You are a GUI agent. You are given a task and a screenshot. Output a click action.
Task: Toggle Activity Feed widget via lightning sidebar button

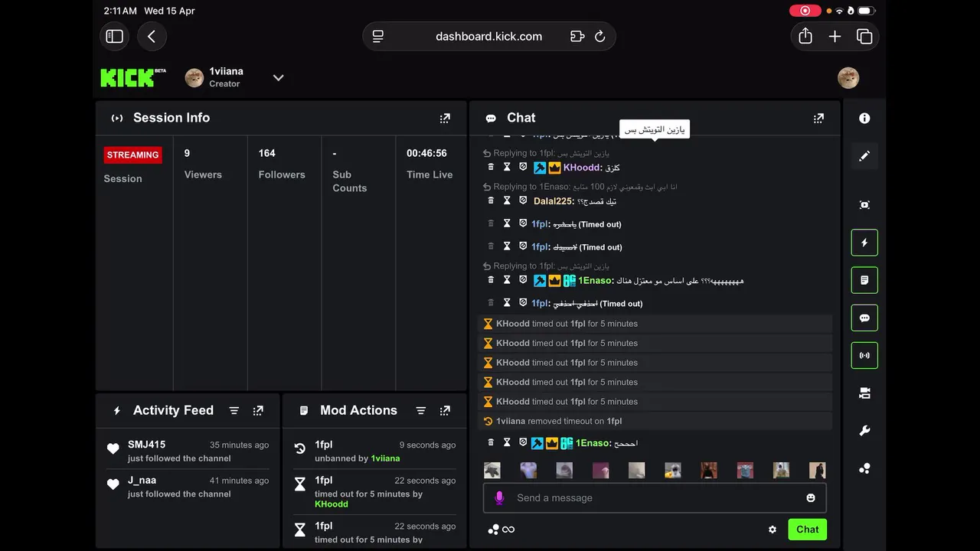pyautogui.click(x=864, y=243)
